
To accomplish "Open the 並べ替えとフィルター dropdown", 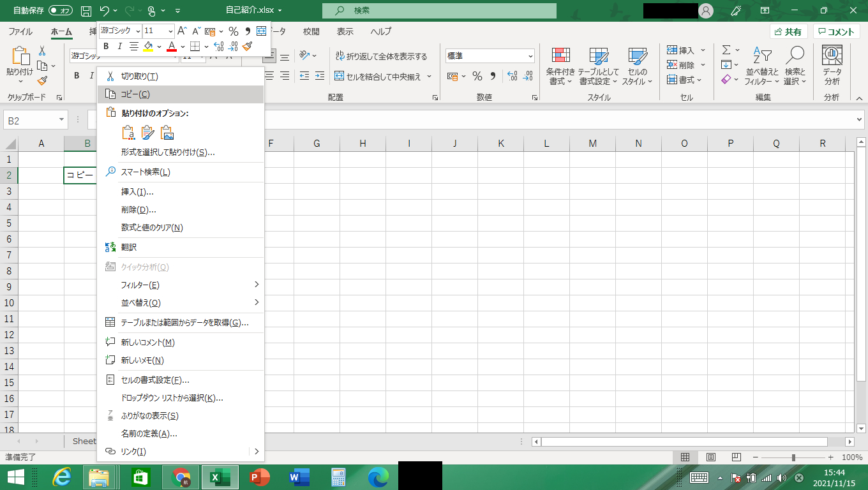I will pyautogui.click(x=762, y=66).
